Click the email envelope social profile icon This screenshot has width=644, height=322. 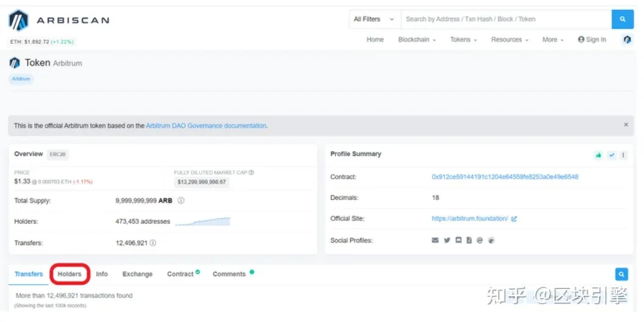(435, 240)
